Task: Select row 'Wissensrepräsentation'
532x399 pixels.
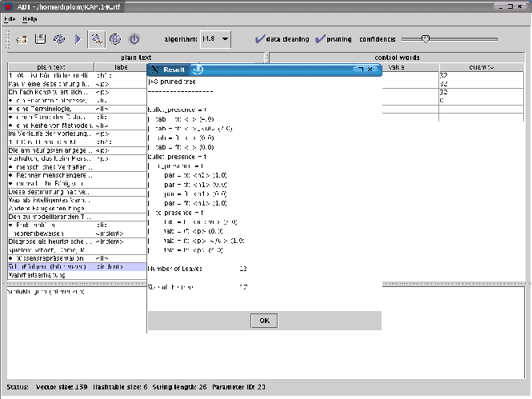Action: click(78, 258)
